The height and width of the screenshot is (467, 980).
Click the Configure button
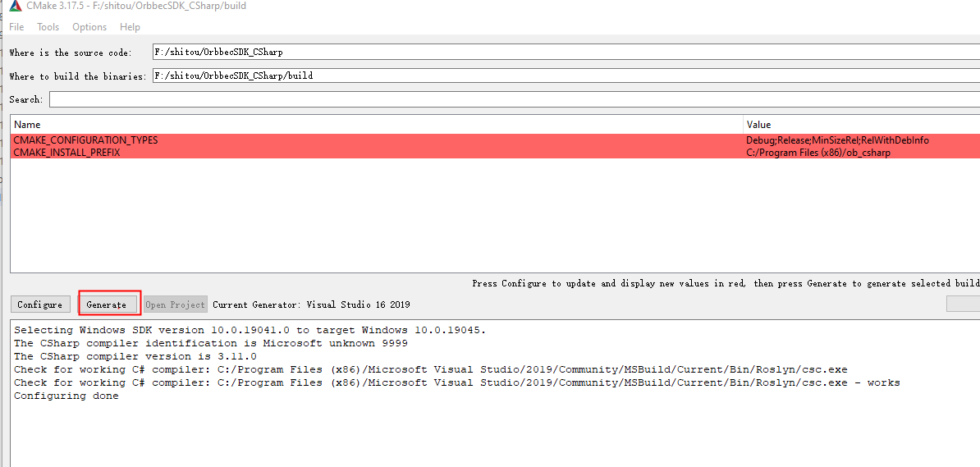(40, 304)
